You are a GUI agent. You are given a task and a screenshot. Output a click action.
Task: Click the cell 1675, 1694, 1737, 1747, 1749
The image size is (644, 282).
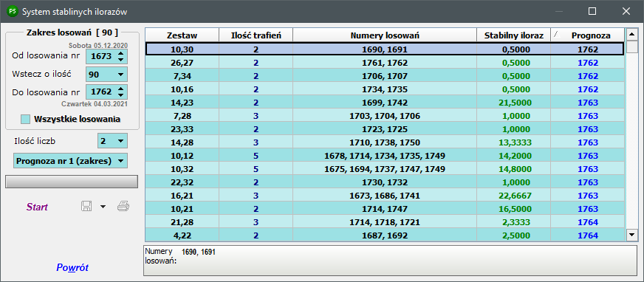pos(385,169)
